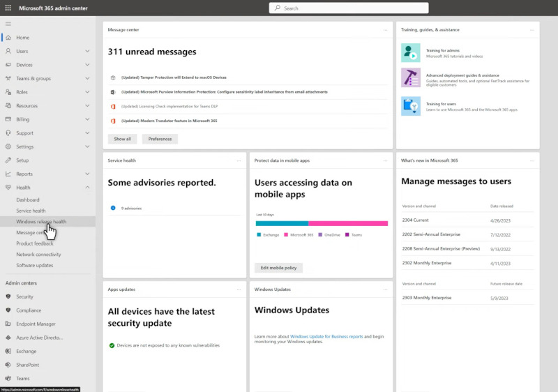Expand the Users chevron

(x=87, y=51)
